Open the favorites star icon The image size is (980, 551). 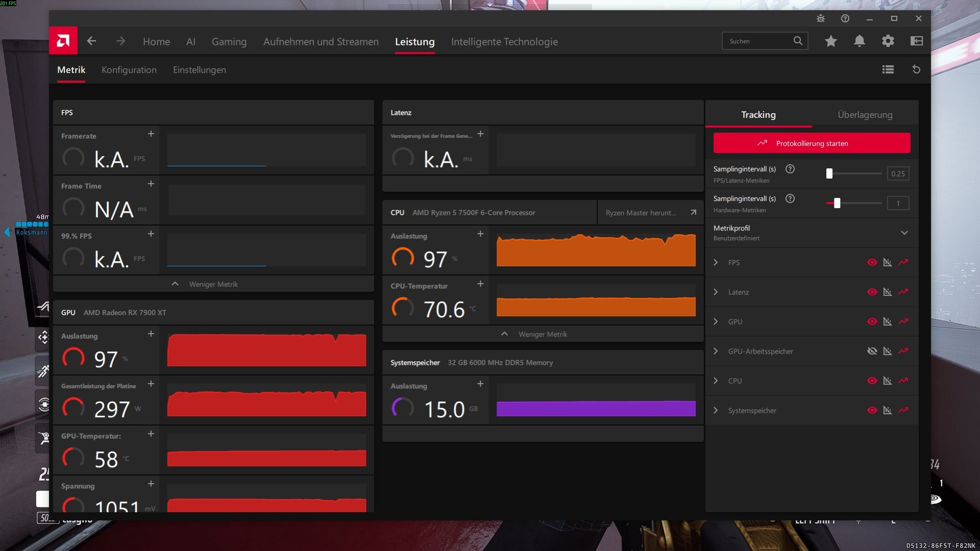coord(831,41)
